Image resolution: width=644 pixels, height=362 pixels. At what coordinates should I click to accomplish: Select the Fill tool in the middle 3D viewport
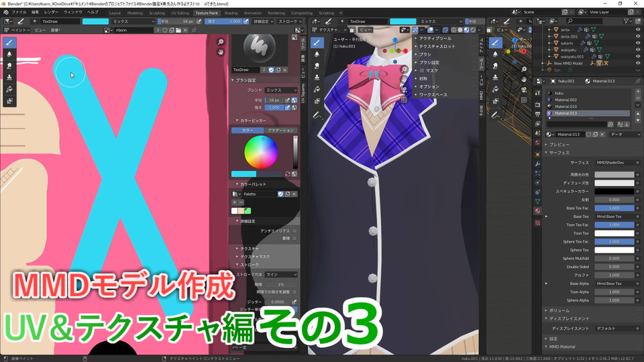[317, 89]
